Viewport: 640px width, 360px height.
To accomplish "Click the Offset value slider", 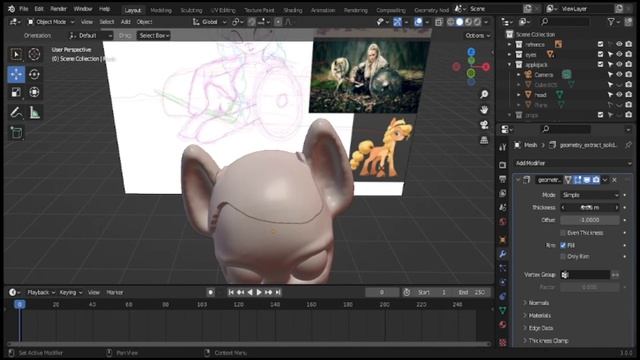I will point(590,220).
